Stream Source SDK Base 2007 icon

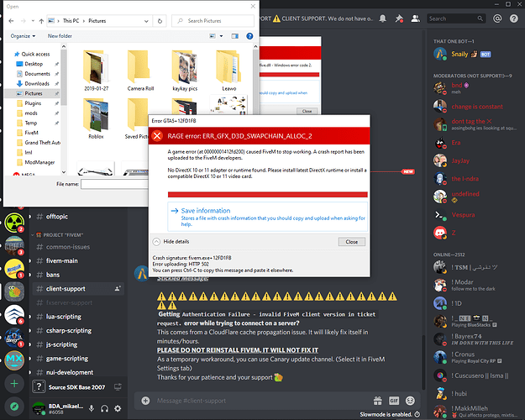[118, 387]
